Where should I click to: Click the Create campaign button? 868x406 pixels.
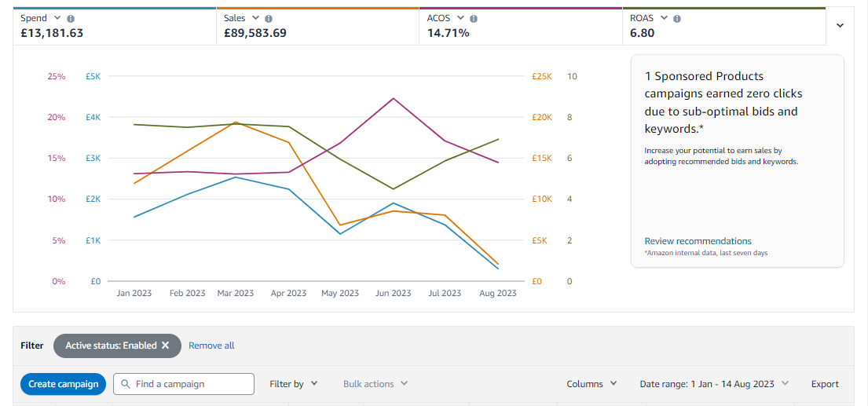[x=63, y=384]
